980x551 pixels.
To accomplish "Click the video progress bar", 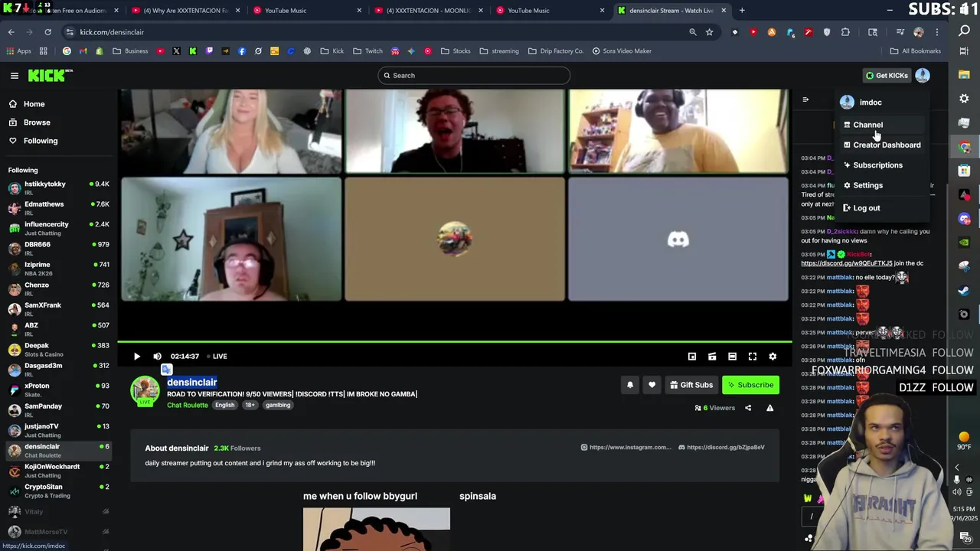I will (455, 342).
